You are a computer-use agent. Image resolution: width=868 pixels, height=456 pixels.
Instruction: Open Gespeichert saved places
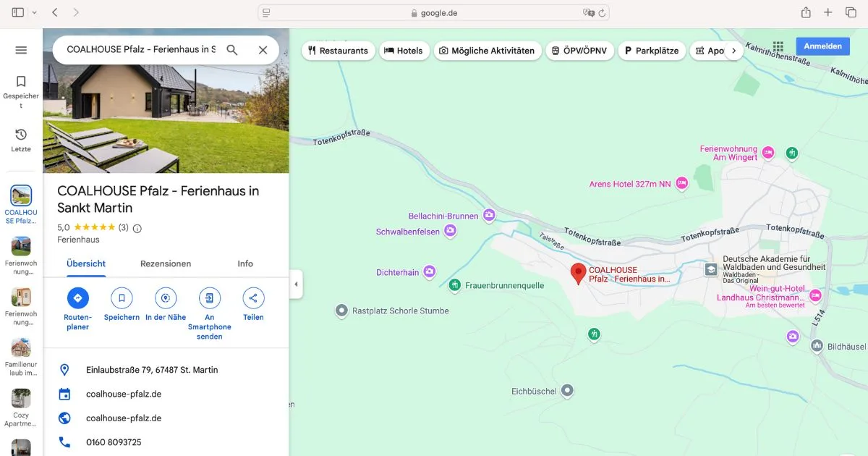[x=21, y=92]
